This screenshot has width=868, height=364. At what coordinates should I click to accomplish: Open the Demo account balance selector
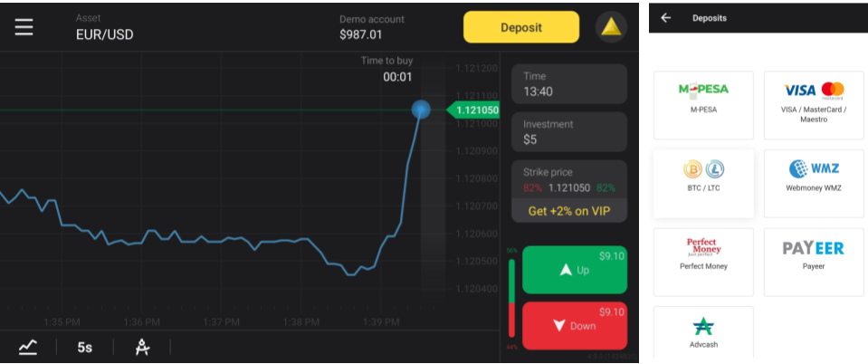[372, 27]
